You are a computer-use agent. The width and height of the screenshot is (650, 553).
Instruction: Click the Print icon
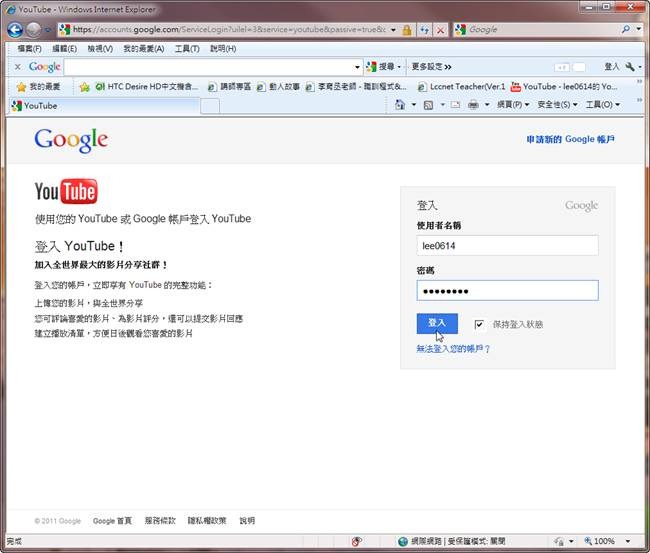point(473,105)
